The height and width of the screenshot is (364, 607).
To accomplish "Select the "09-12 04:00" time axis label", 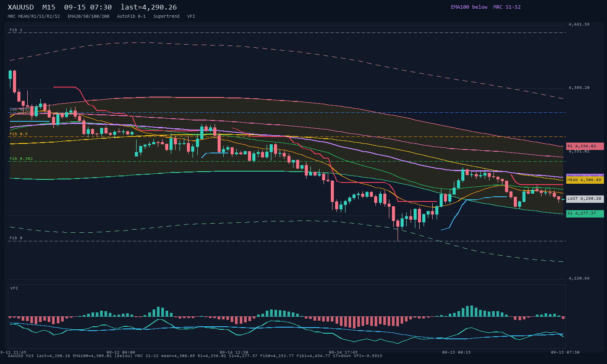I will [x=121, y=352].
